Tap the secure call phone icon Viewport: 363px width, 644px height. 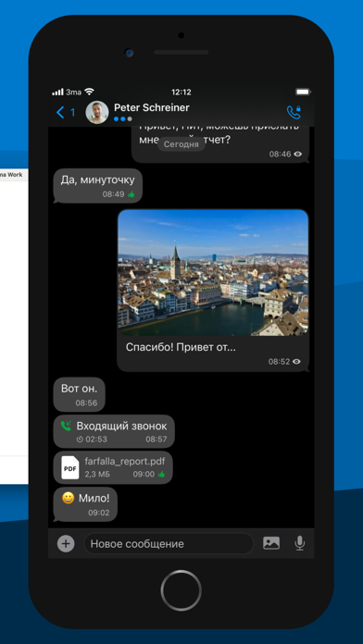(x=294, y=112)
